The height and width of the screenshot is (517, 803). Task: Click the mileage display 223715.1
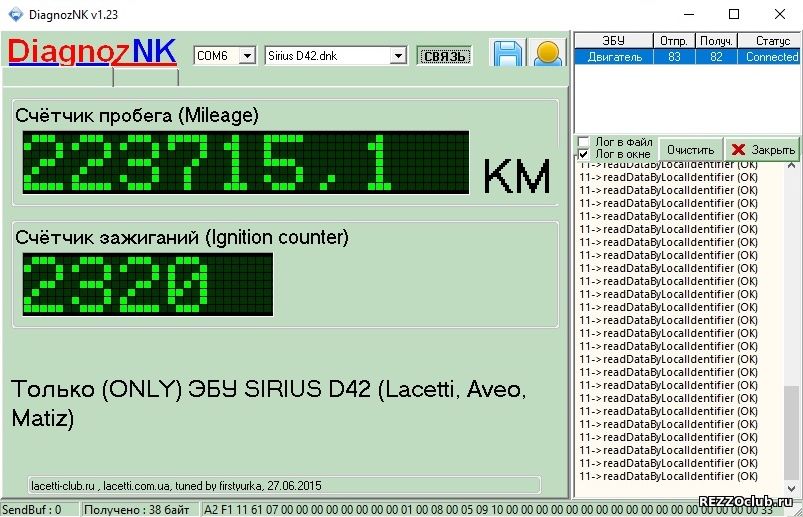[x=246, y=162]
